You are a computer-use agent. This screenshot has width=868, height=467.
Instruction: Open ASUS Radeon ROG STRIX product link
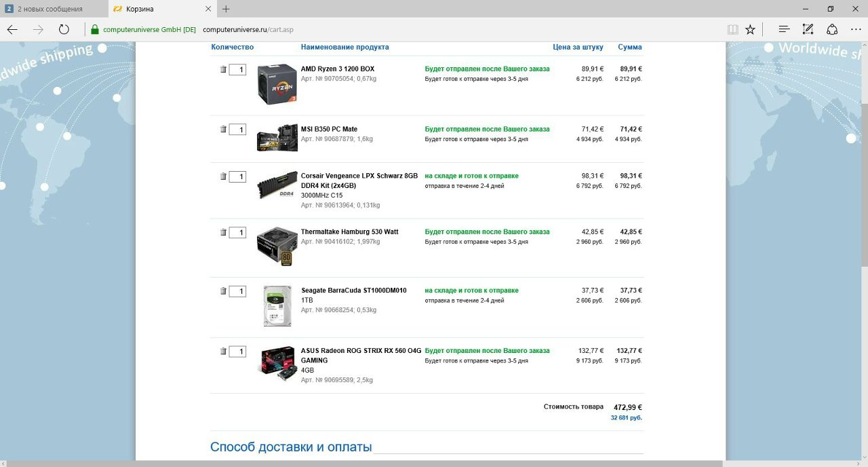(361, 351)
